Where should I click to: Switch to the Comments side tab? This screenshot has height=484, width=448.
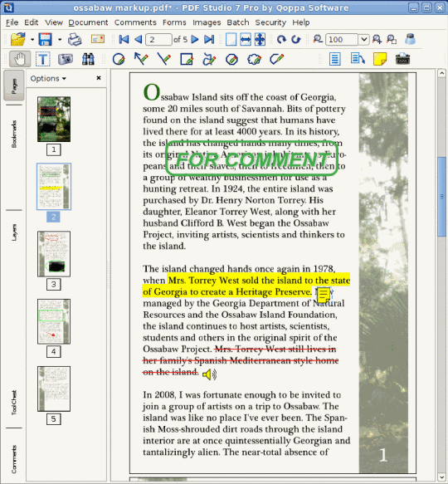(x=14, y=459)
